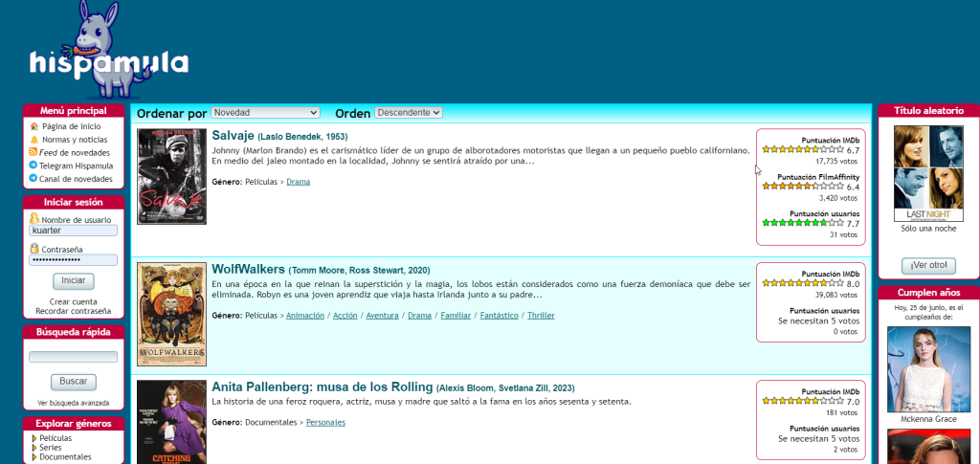Open the Ver búsqueda avanzada link
The image size is (980, 464).
tap(73, 403)
